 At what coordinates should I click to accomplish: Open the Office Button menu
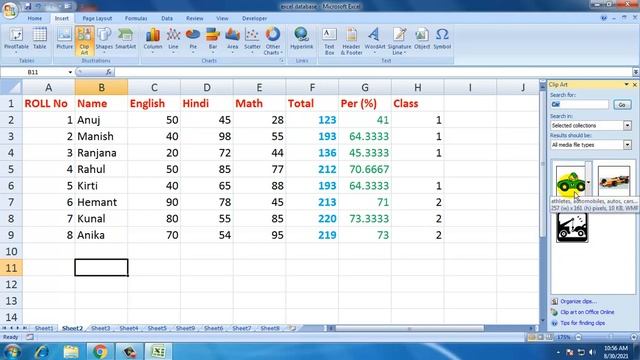point(10,9)
